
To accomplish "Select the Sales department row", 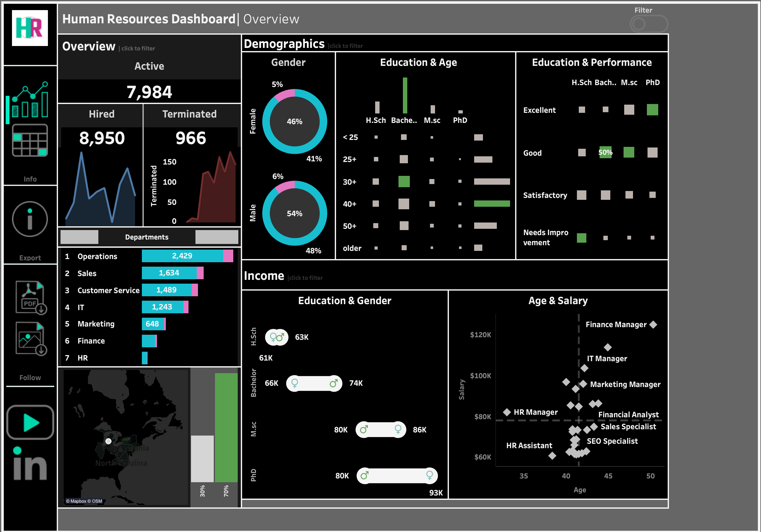I will pos(87,274).
